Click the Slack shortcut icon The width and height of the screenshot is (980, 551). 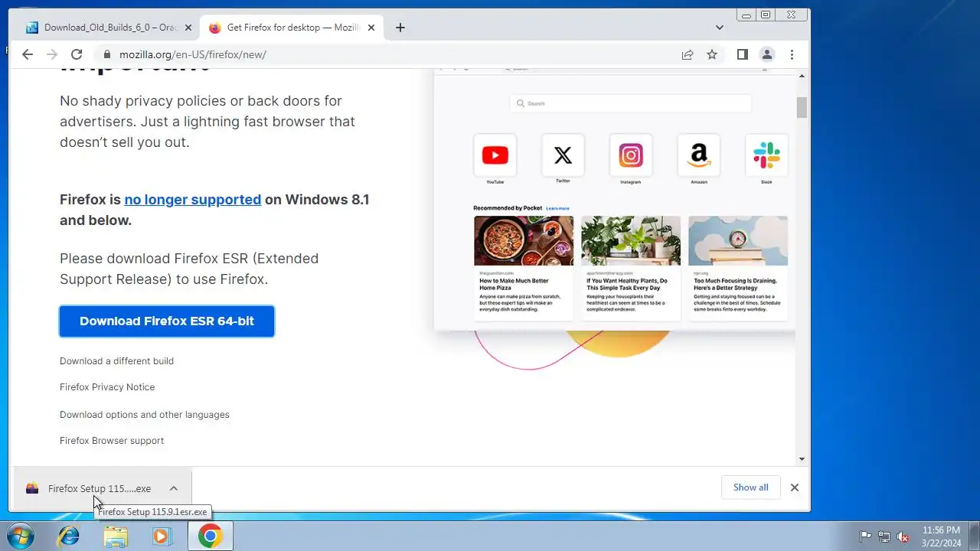pos(766,155)
